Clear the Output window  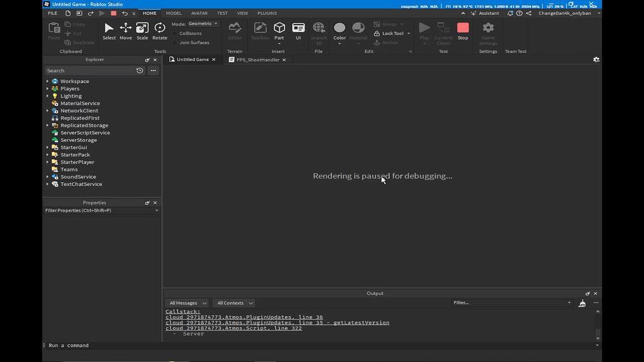(x=582, y=302)
